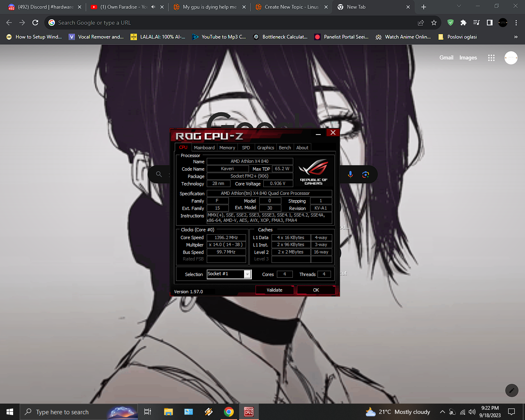Image resolution: width=525 pixels, height=420 pixels.
Task: Open the Vocal Remover and... bookmark
Action: 96,37
